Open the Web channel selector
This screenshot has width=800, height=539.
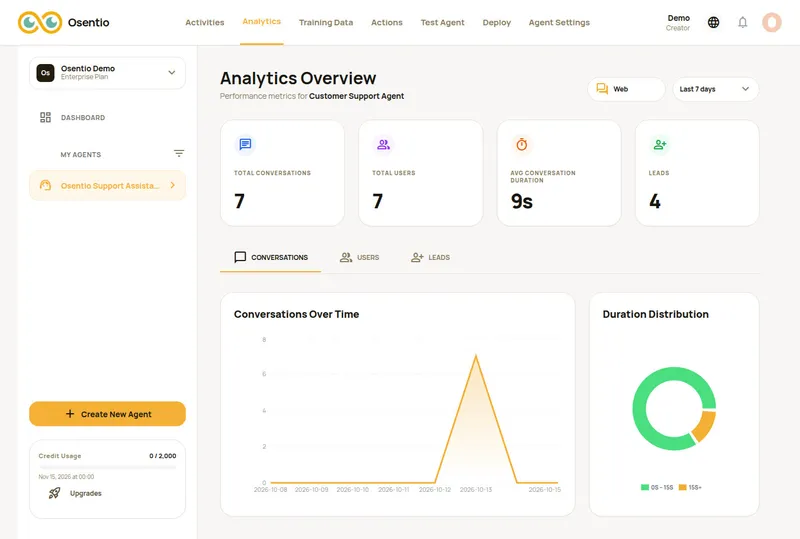click(626, 89)
